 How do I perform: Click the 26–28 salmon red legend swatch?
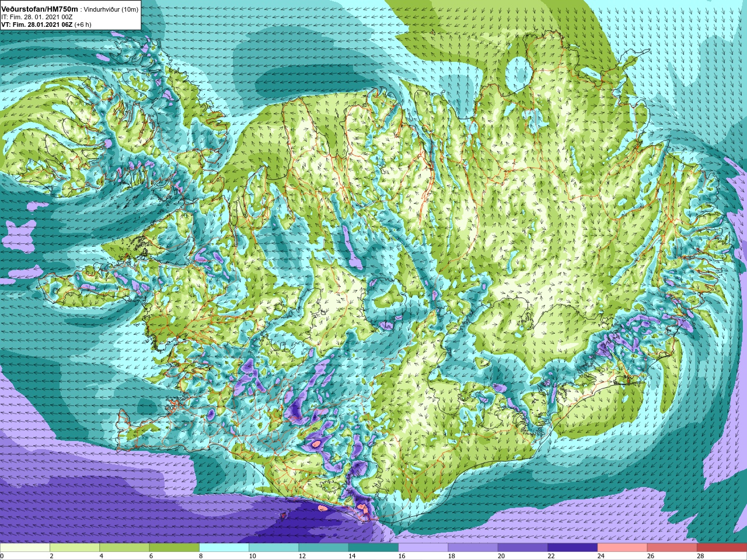click(672, 548)
